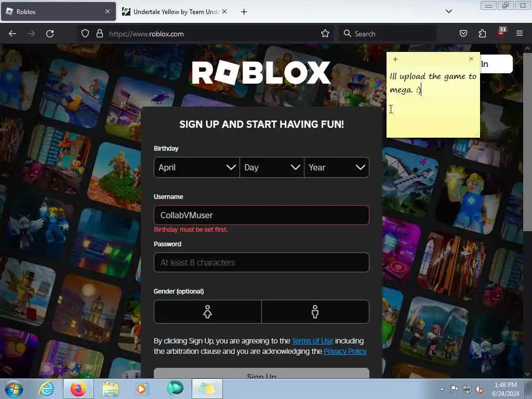
Task: Add a new sticky note with plus
Action: pyautogui.click(x=395, y=59)
